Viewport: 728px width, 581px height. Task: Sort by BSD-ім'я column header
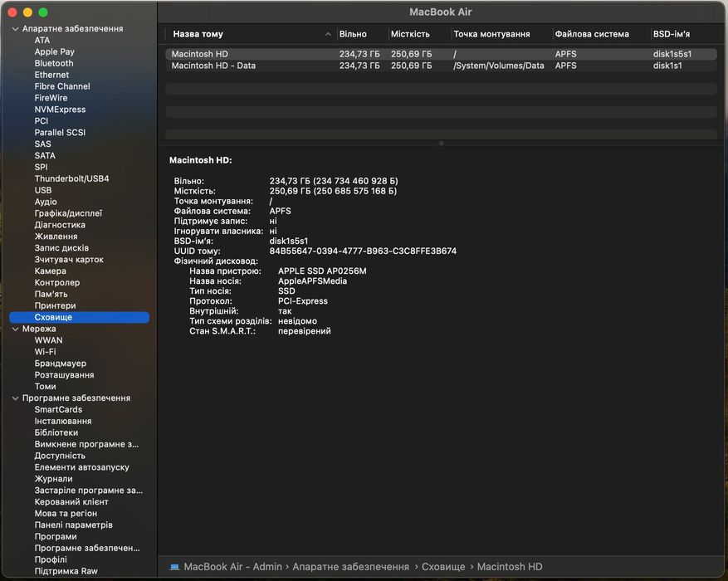coord(672,34)
